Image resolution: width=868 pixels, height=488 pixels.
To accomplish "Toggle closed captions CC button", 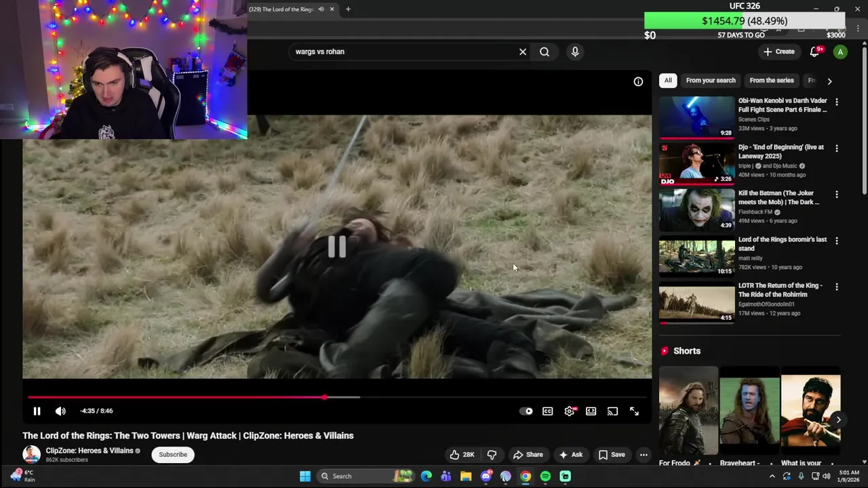I will (548, 411).
